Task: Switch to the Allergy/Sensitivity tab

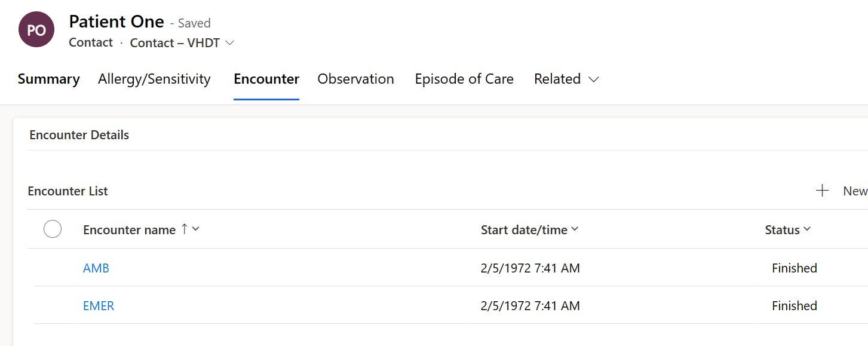Action: (154, 79)
